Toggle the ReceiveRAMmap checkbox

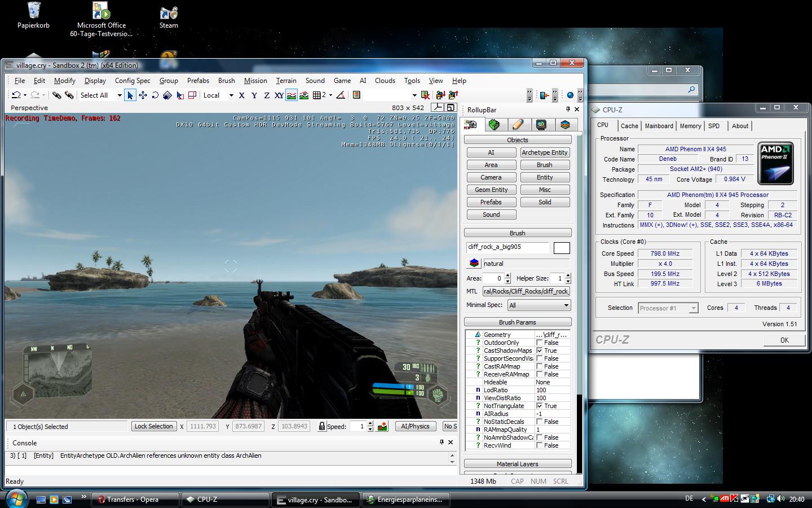[539, 374]
